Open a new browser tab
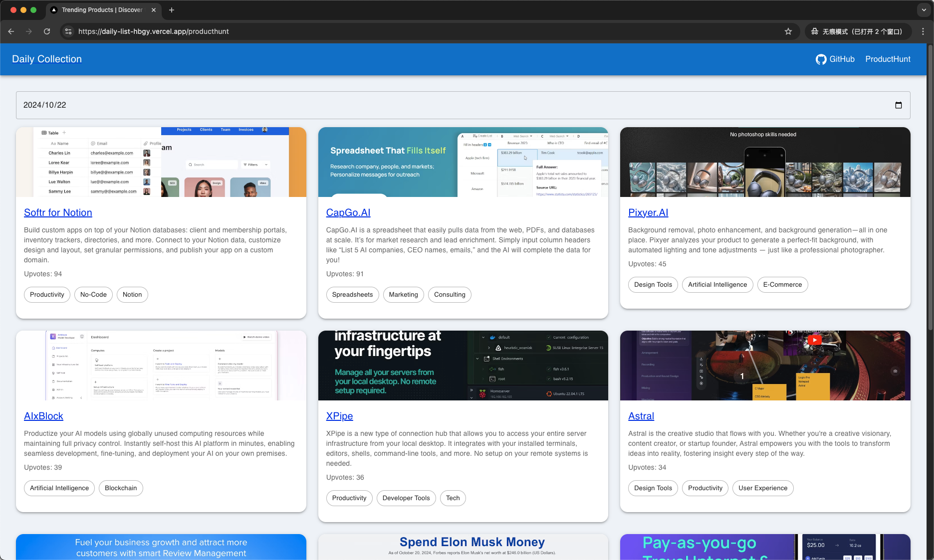This screenshot has height=560, width=934. click(x=172, y=10)
